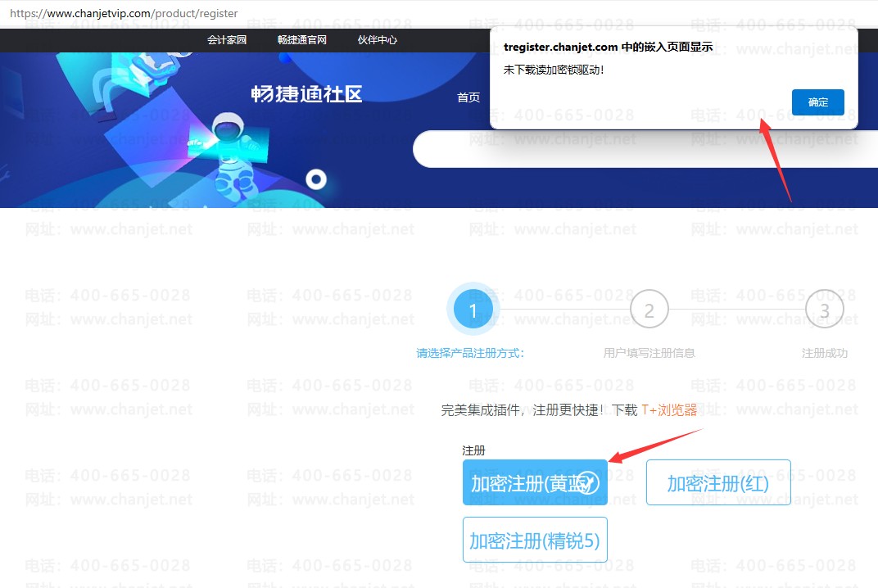Download the T+浏览器 via its link
This screenshot has width=878, height=588.
669,410
